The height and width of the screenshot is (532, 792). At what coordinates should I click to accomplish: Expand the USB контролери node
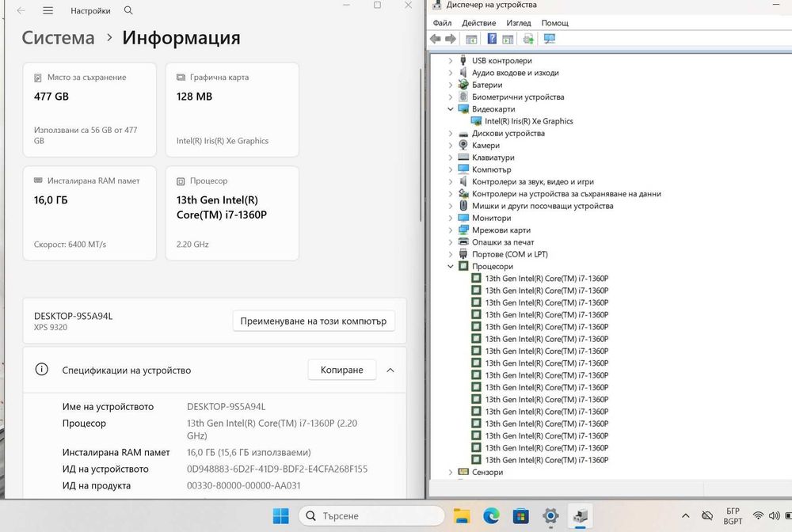click(x=451, y=61)
